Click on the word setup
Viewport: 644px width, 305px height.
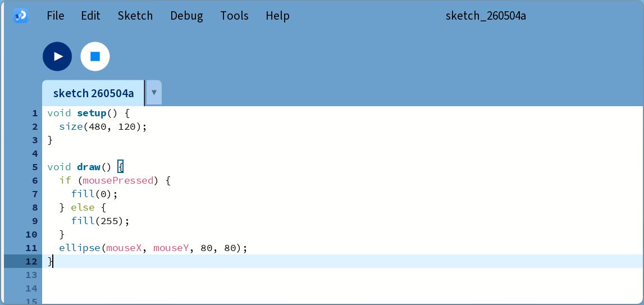(x=92, y=113)
